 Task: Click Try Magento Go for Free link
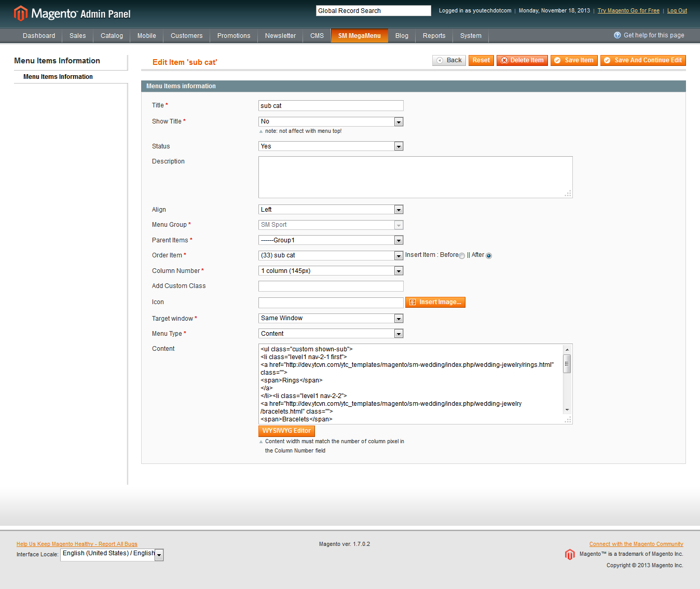click(x=628, y=10)
